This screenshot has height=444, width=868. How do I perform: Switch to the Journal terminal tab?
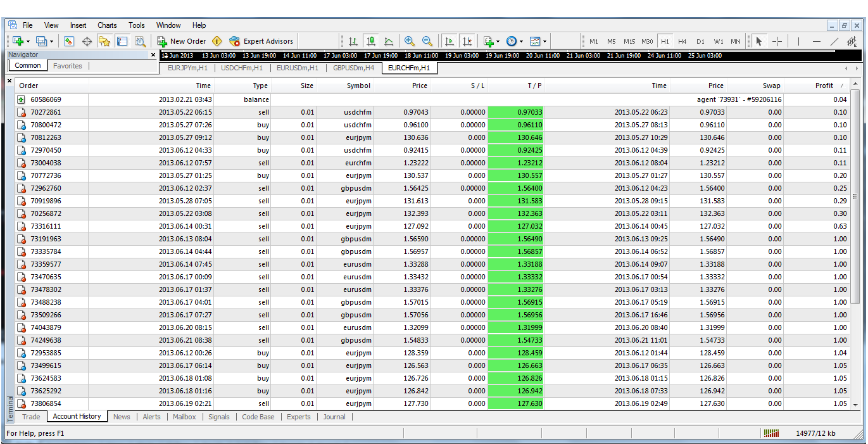(x=334, y=417)
